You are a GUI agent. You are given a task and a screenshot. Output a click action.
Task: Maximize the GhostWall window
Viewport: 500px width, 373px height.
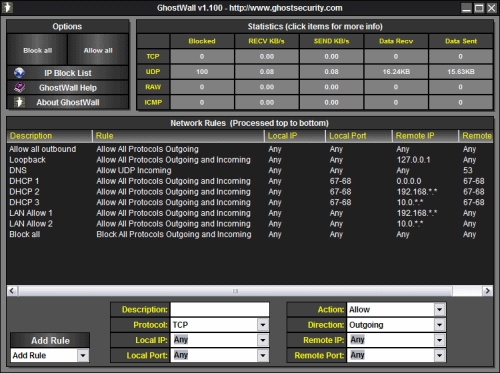[479, 8]
